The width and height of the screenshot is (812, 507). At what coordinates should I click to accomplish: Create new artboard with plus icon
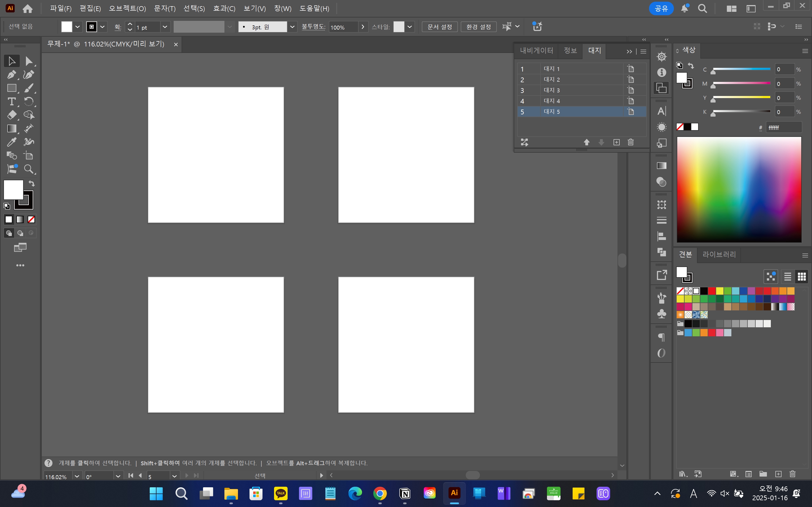(x=616, y=142)
